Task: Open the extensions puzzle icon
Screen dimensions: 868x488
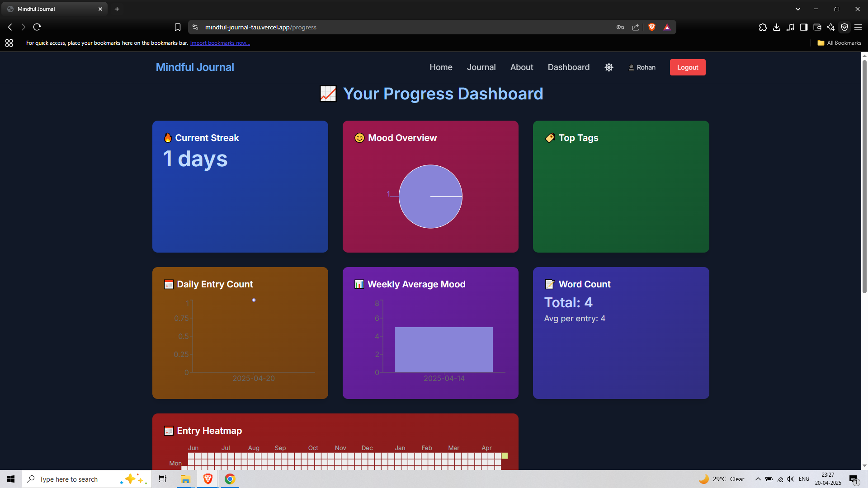Action: point(763,27)
